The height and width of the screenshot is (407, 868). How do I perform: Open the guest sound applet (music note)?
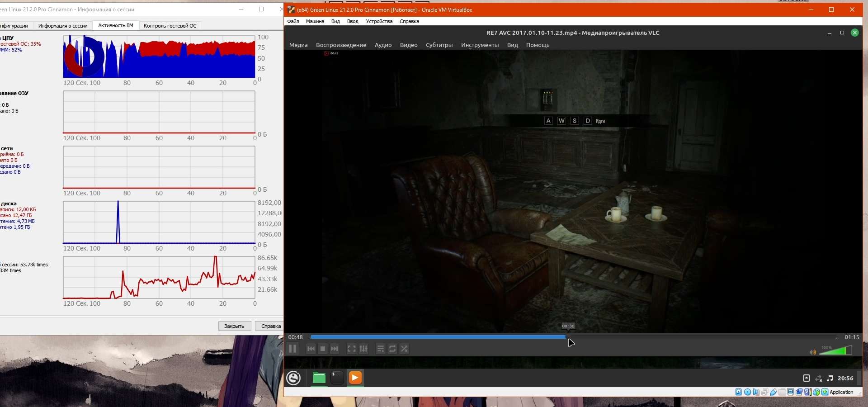click(830, 378)
